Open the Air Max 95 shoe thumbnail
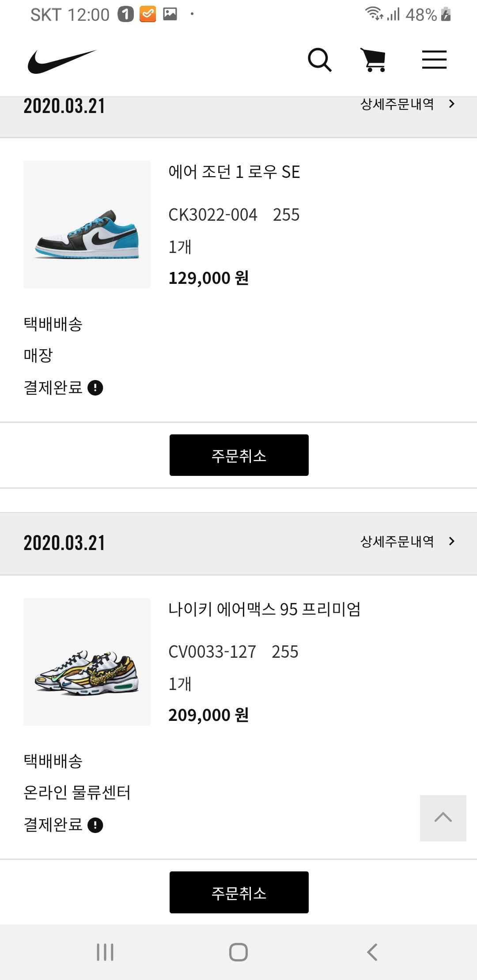The height and width of the screenshot is (980, 477). 87,662
